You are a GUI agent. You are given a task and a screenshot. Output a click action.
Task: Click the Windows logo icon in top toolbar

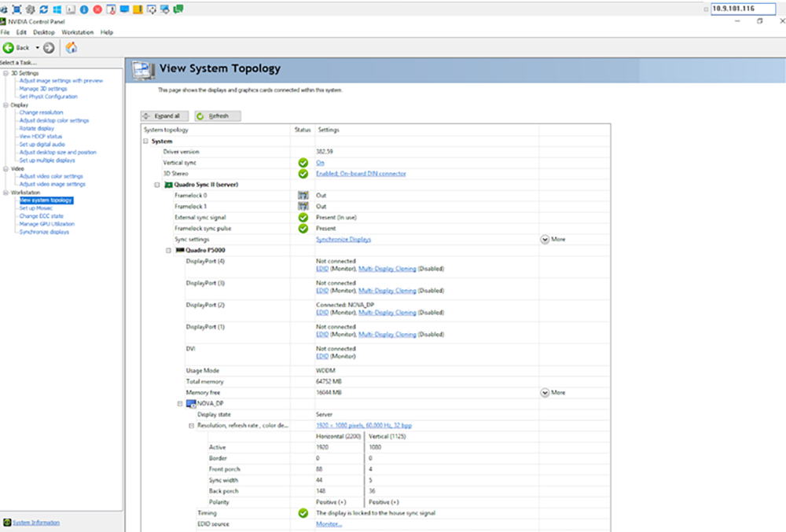(57, 9)
